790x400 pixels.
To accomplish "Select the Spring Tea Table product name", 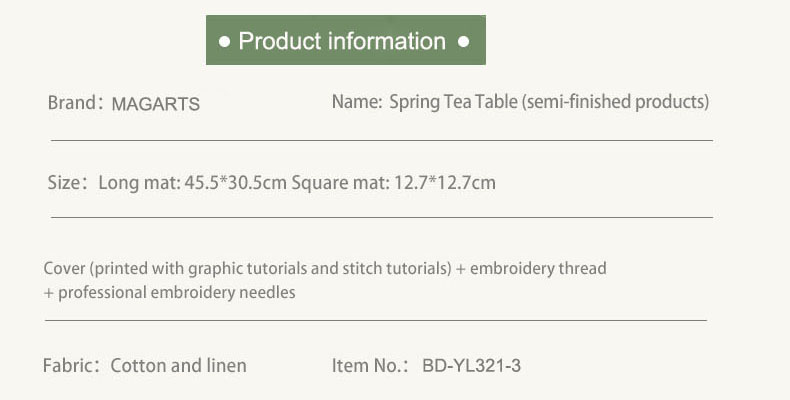I will point(549,102).
